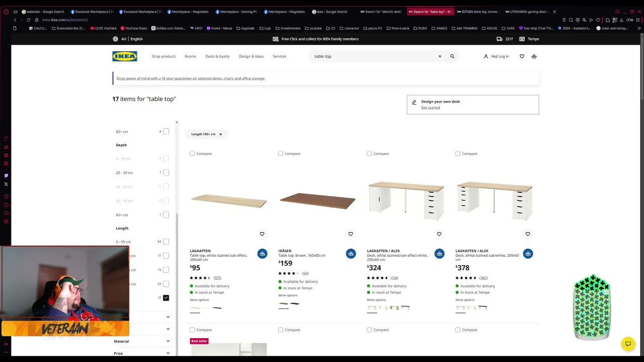Add LAGKAPTEN table top $95 to basket
This screenshot has width=644, height=362.
262,253
